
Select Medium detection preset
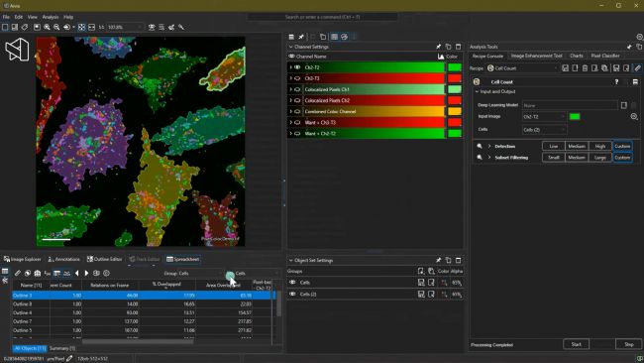point(577,146)
